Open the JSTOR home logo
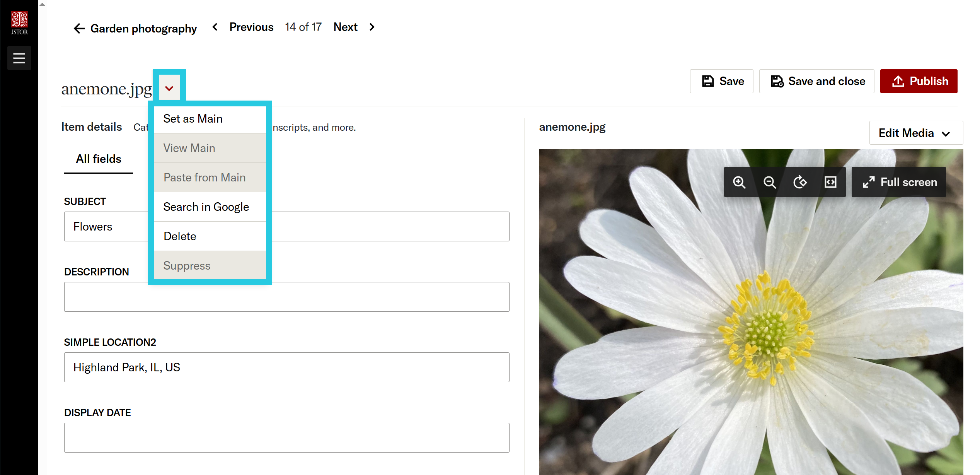Screen dimensions: 980x475 tap(19, 23)
